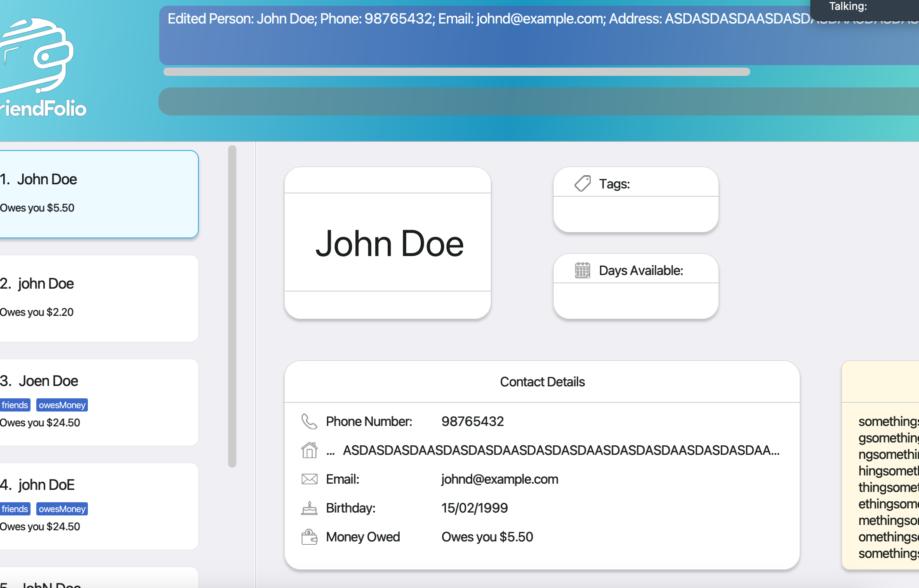The image size is (919, 588).
Task: Click the empty command input field
Action: [x=536, y=101]
